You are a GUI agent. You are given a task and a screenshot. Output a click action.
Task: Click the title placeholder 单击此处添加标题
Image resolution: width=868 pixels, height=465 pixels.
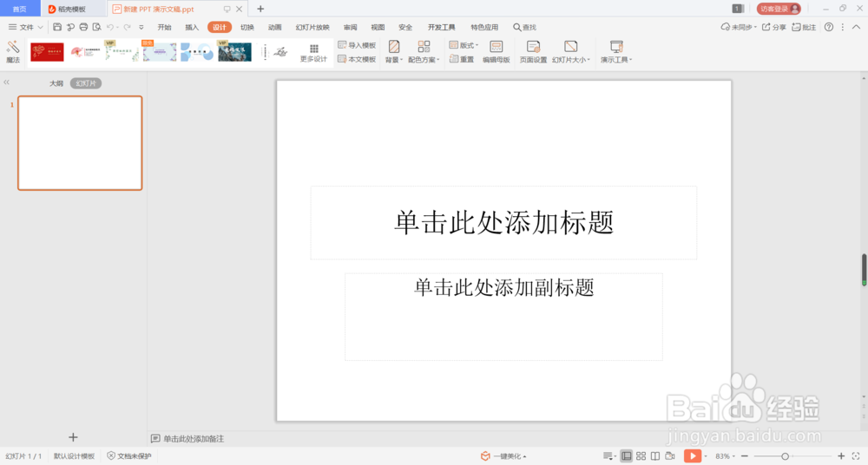(x=503, y=223)
